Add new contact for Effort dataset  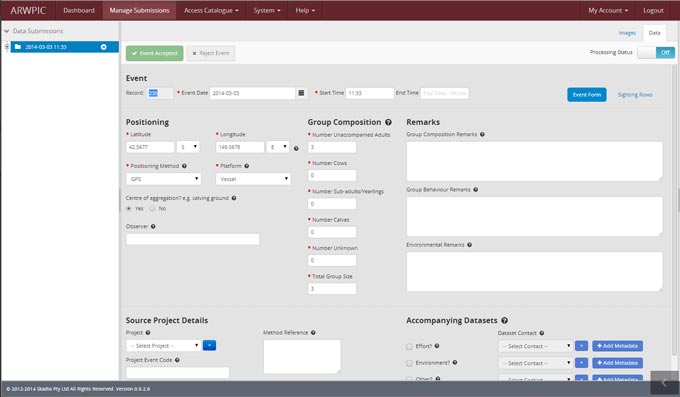(581, 346)
